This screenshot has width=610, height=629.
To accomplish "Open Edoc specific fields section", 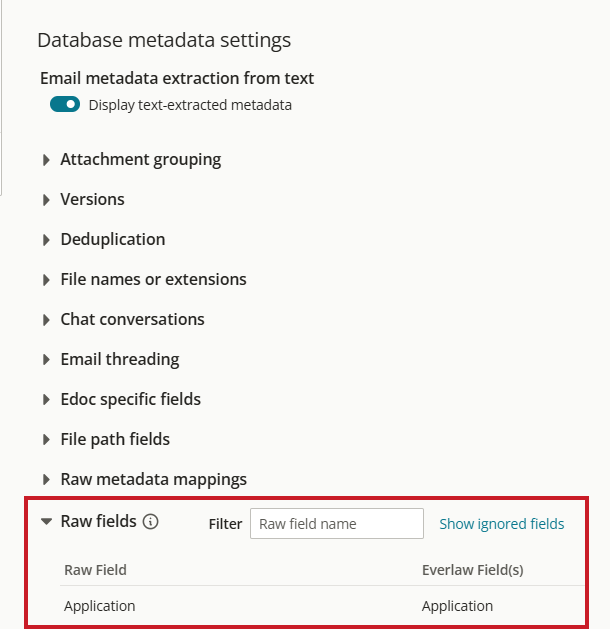I will point(122,400).
